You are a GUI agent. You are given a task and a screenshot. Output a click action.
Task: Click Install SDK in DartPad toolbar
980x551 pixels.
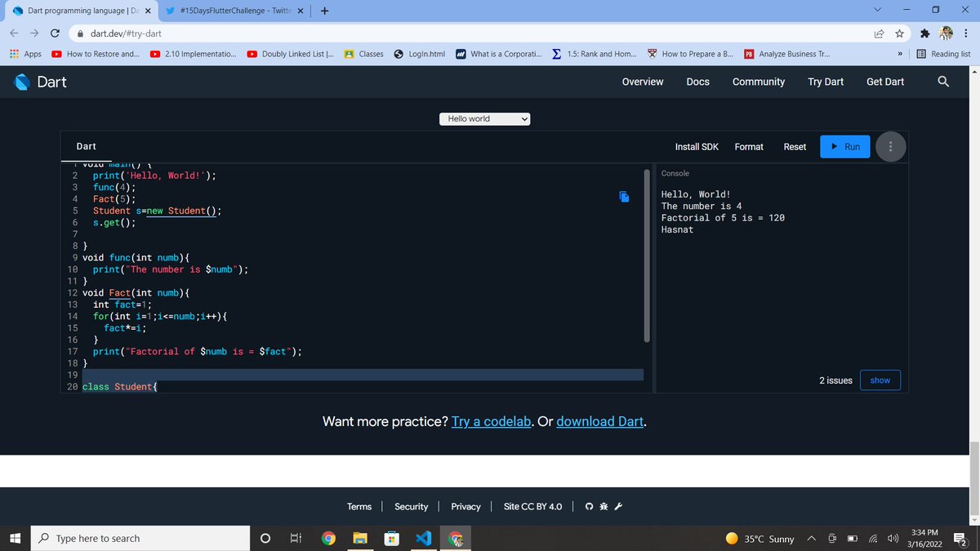(x=697, y=147)
